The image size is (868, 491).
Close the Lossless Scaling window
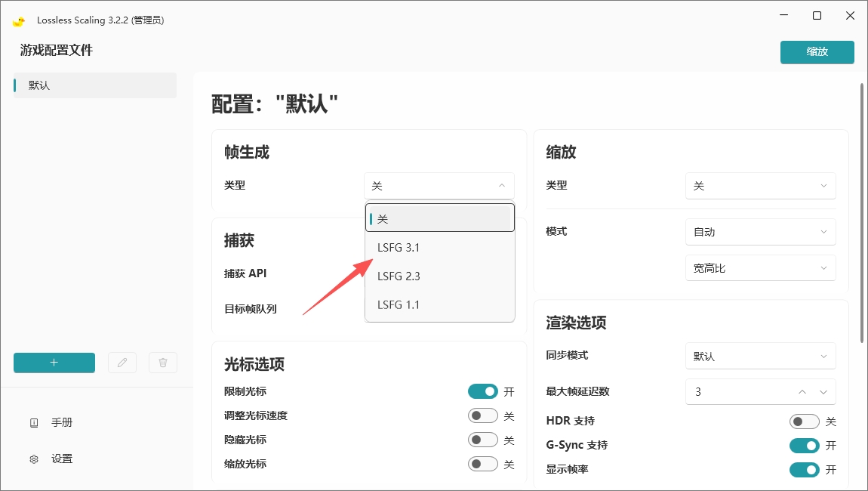pos(851,16)
